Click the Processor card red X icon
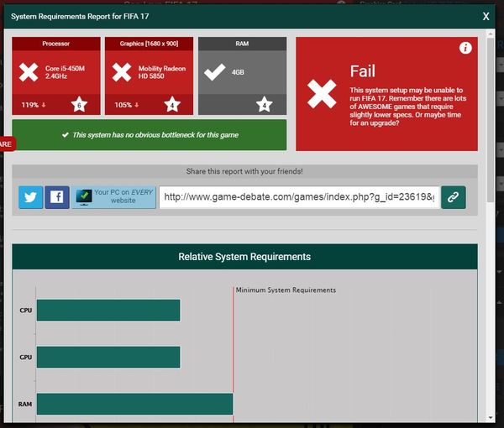This screenshot has height=428, width=504. pyautogui.click(x=29, y=72)
